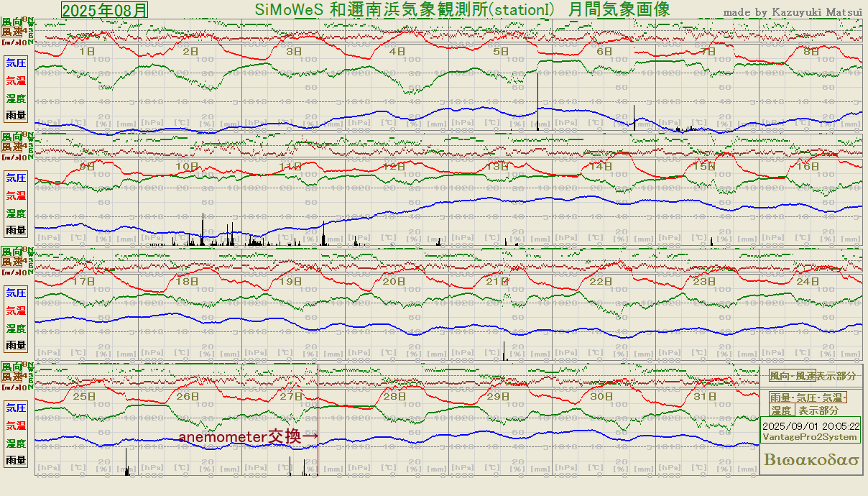This screenshot has height=496, width=868.
Task: Select the 1日 day marker
Action: (86, 51)
